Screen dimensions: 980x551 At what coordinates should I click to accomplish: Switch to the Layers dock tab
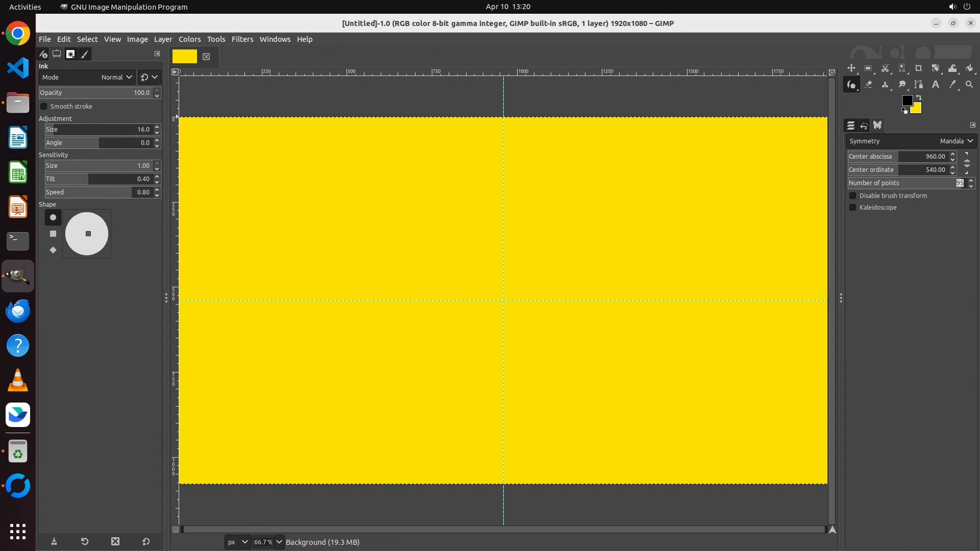point(850,126)
